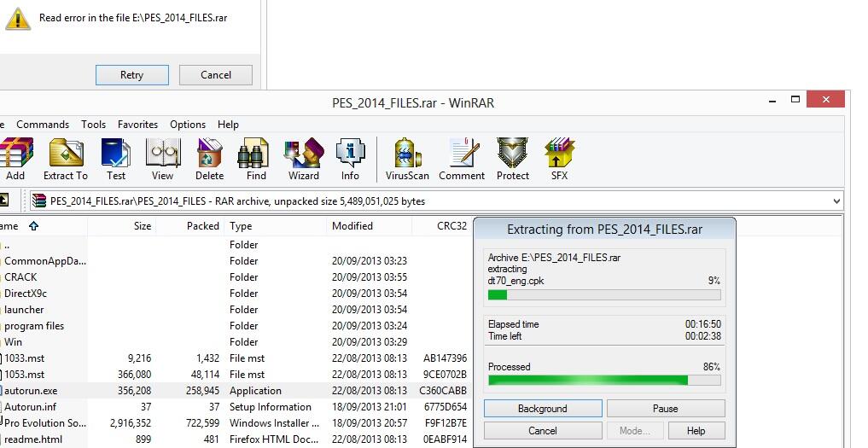Open Help in the extraction dialog
The height and width of the screenshot is (448, 868).
pos(696,431)
